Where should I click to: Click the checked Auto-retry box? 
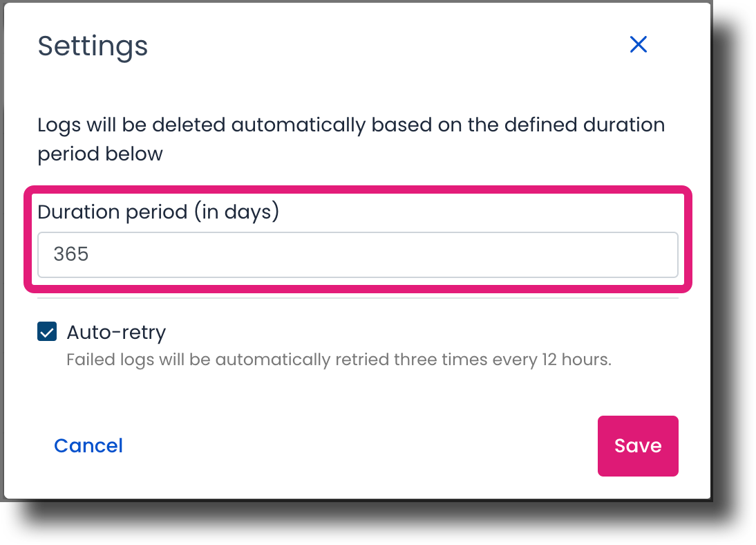46,332
